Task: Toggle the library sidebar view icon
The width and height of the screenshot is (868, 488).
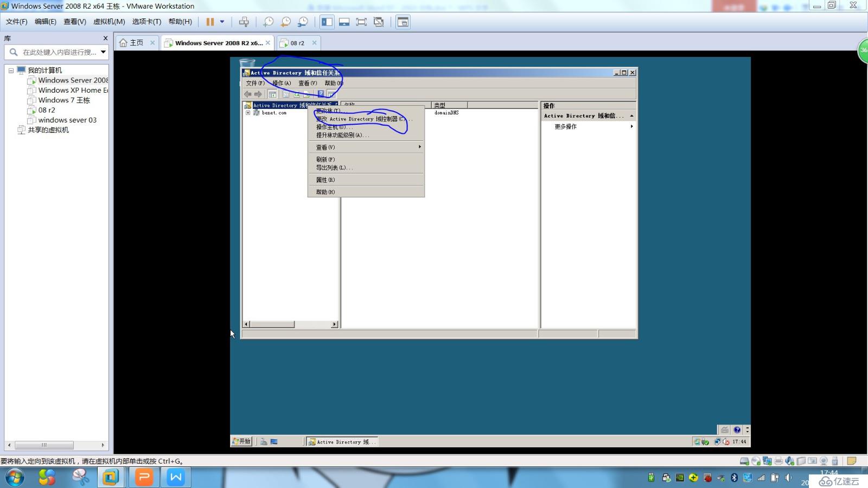Action: (327, 22)
